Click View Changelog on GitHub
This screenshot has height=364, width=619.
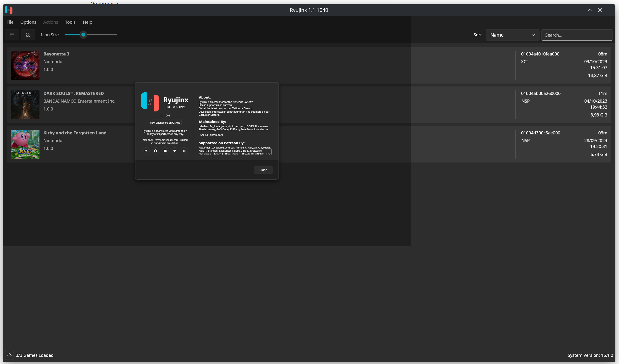pos(165,123)
